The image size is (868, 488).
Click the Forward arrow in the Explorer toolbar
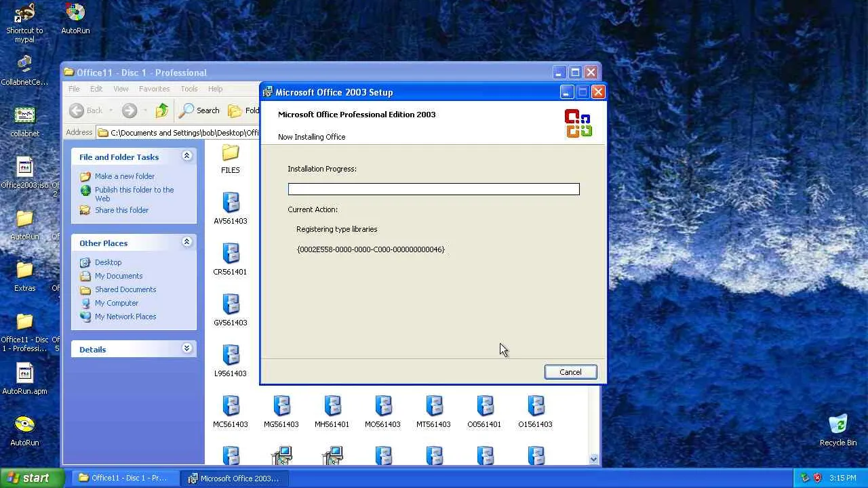coord(130,110)
